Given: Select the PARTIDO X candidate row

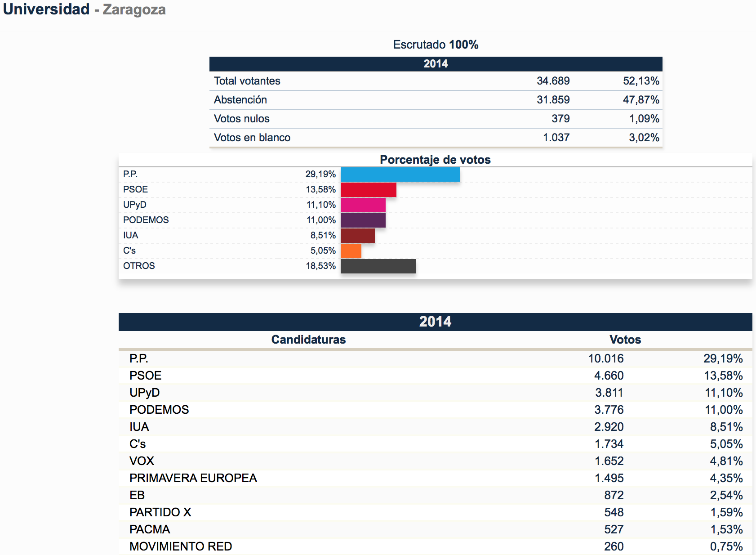Looking at the screenshot, I should [435, 512].
